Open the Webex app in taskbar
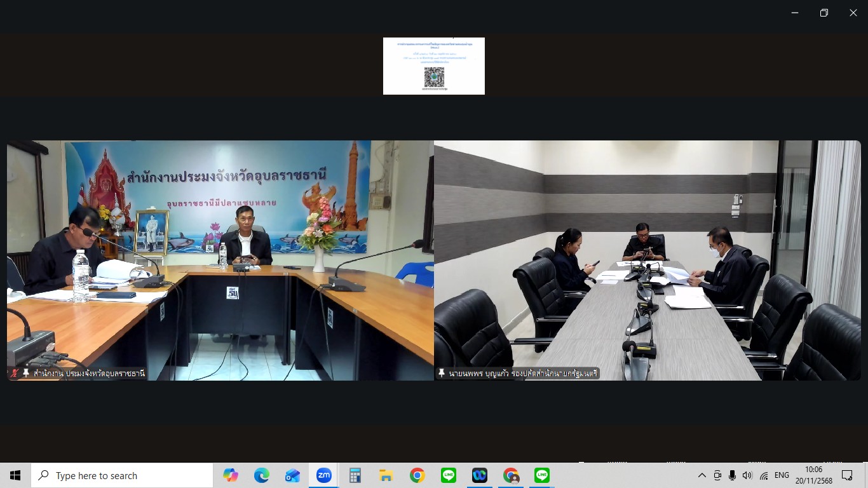 coord(480,475)
